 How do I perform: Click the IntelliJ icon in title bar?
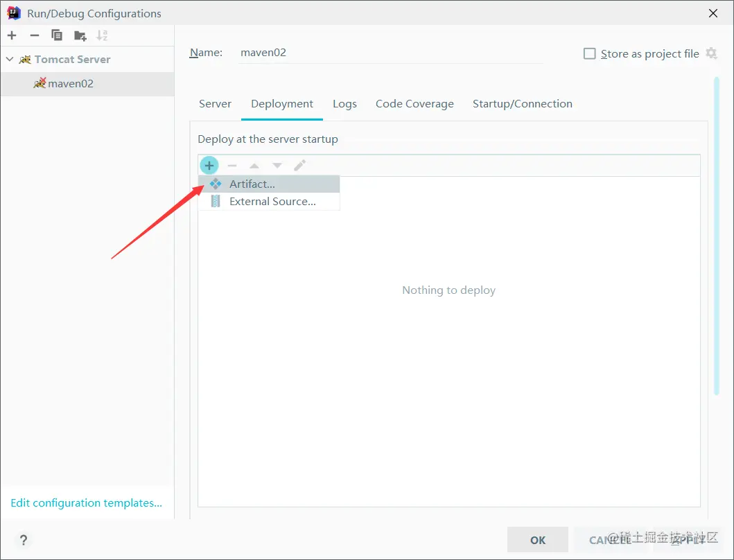[x=14, y=13]
